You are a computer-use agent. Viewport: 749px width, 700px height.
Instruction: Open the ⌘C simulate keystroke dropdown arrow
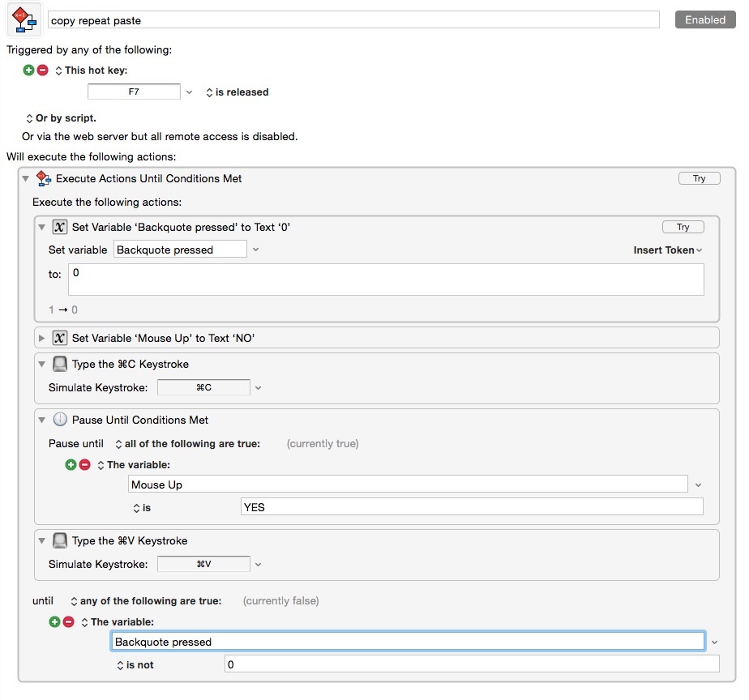pos(258,388)
